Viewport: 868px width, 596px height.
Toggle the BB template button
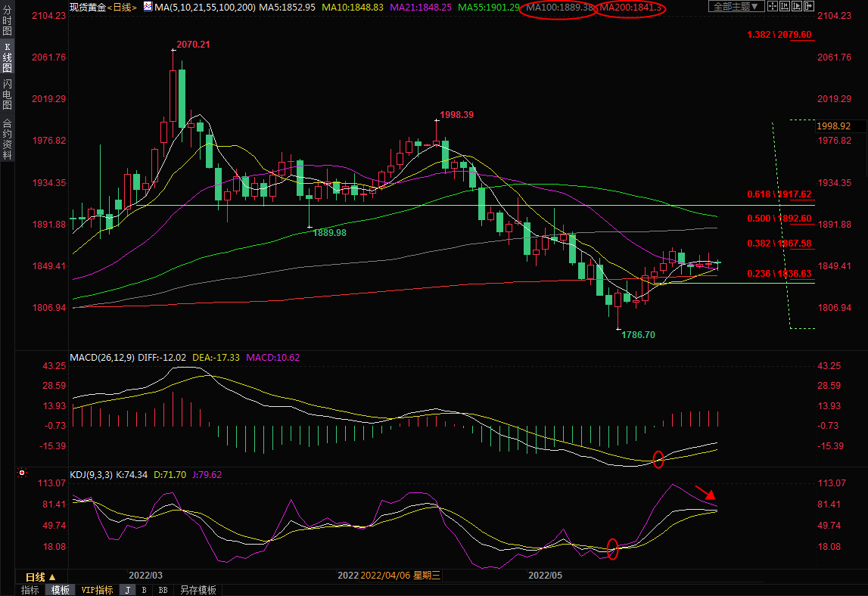tap(163, 590)
